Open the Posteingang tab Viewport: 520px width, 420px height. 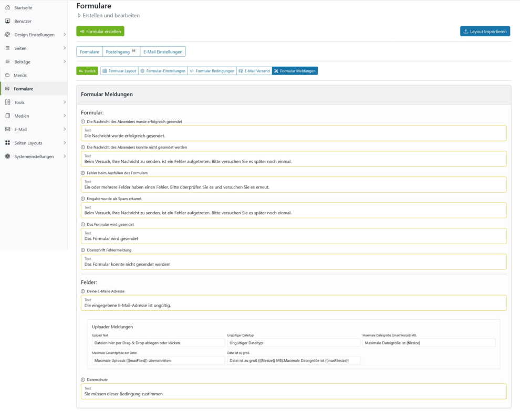point(121,52)
